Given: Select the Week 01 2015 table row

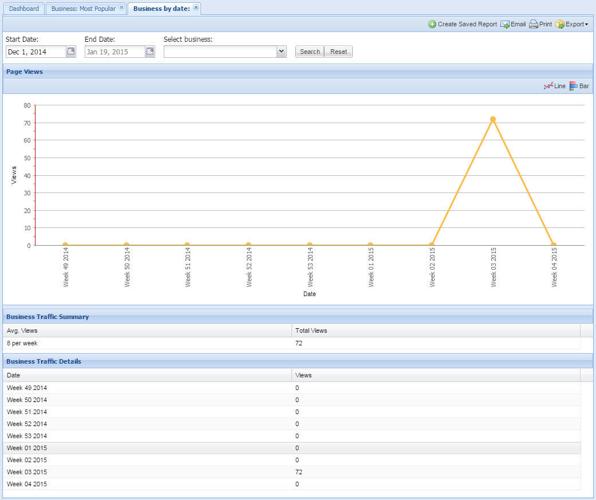Looking at the screenshot, I should (292, 448).
